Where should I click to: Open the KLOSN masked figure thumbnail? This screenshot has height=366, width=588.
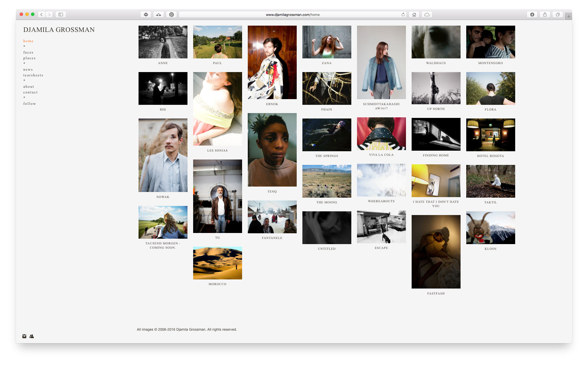pos(491,228)
